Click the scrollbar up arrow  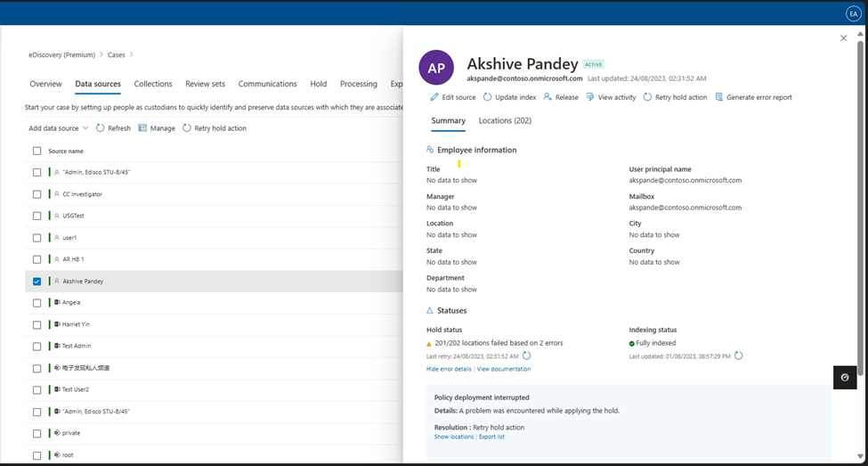(x=860, y=34)
